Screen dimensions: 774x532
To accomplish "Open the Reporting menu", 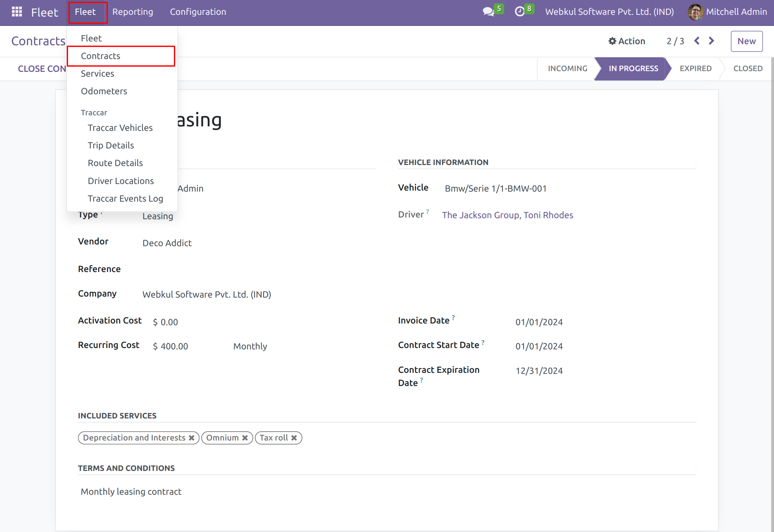I will [x=133, y=12].
